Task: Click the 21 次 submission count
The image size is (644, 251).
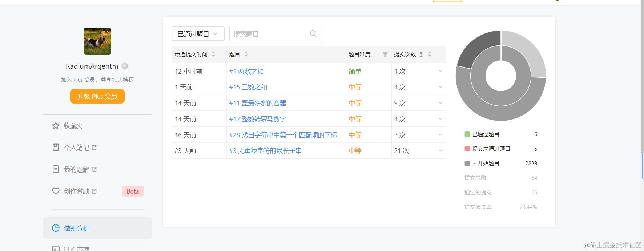Action: (402, 150)
